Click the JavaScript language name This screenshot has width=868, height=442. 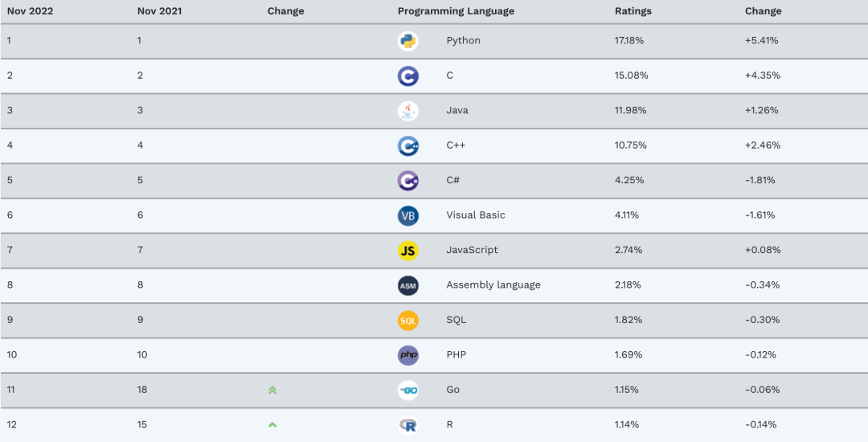pyautogui.click(x=472, y=251)
